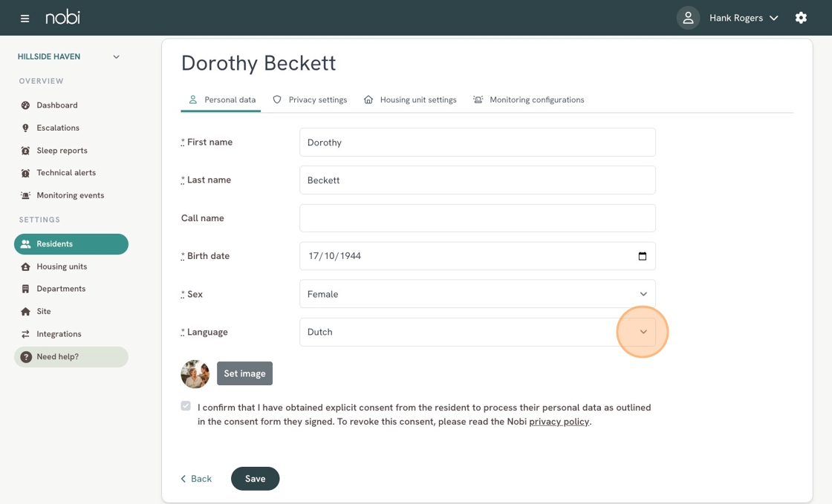Open Hank Rogers account menu

[743, 18]
